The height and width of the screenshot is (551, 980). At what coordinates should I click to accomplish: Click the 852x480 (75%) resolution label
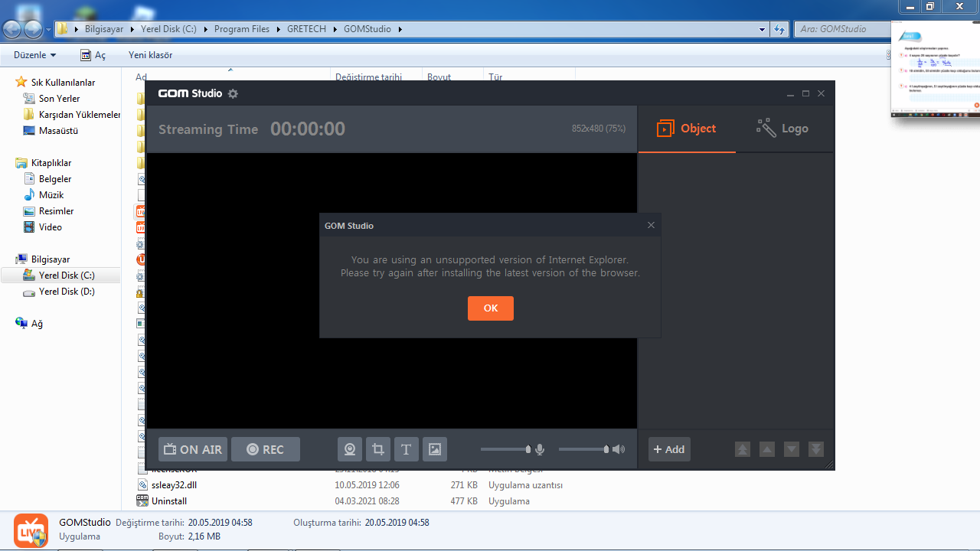point(599,129)
